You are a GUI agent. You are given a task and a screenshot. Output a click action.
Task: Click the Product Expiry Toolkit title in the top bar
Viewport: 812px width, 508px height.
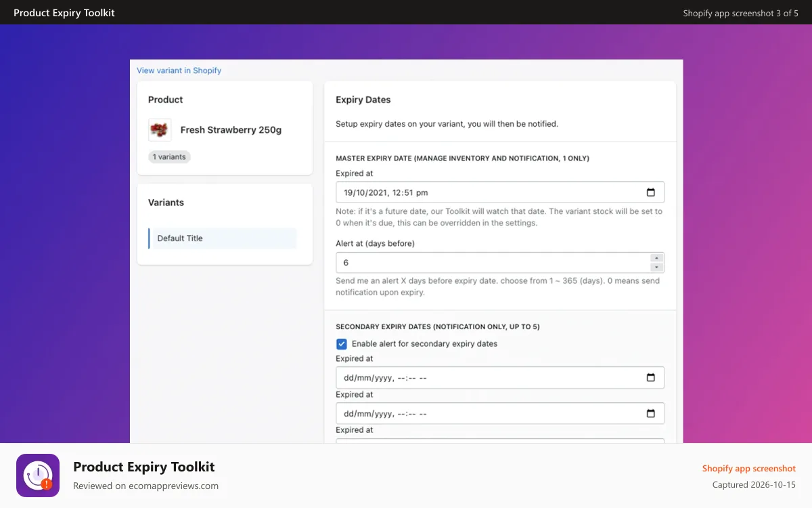click(64, 13)
